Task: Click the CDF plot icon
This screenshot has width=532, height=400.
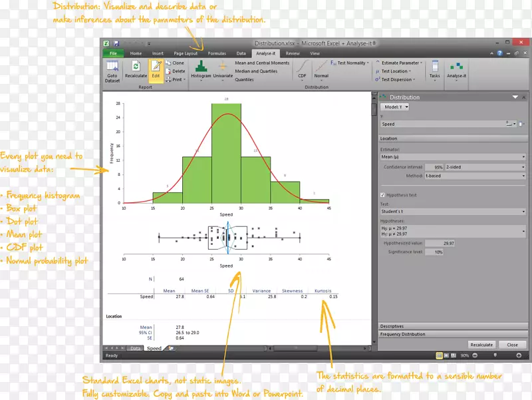Action: click(302, 67)
